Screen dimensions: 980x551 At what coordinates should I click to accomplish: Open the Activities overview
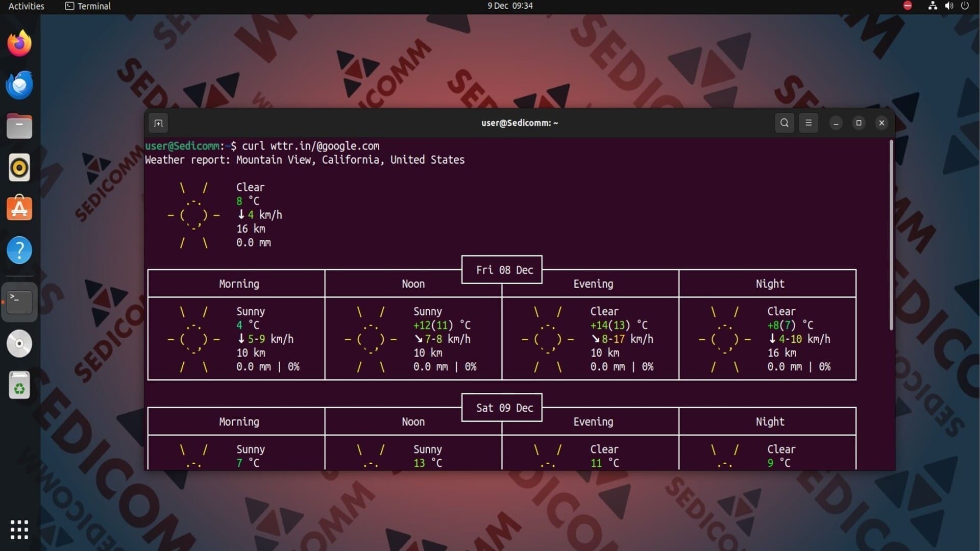(26, 6)
